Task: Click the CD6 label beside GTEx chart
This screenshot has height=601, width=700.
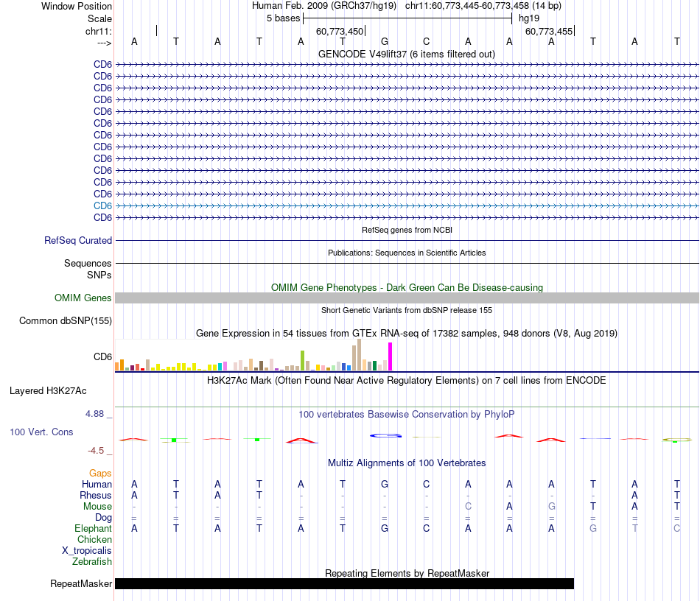Action: coord(102,357)
